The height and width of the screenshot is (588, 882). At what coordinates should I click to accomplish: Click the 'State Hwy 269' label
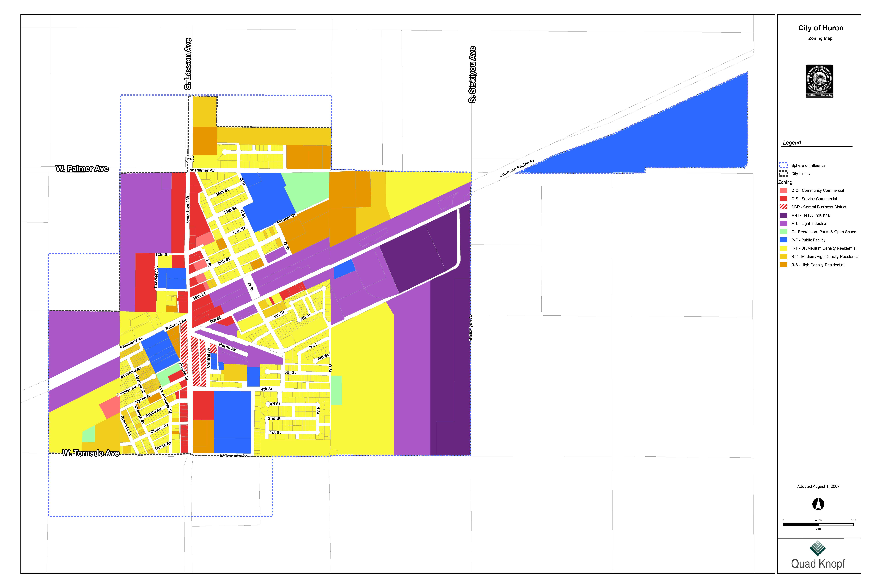point(188,210)
